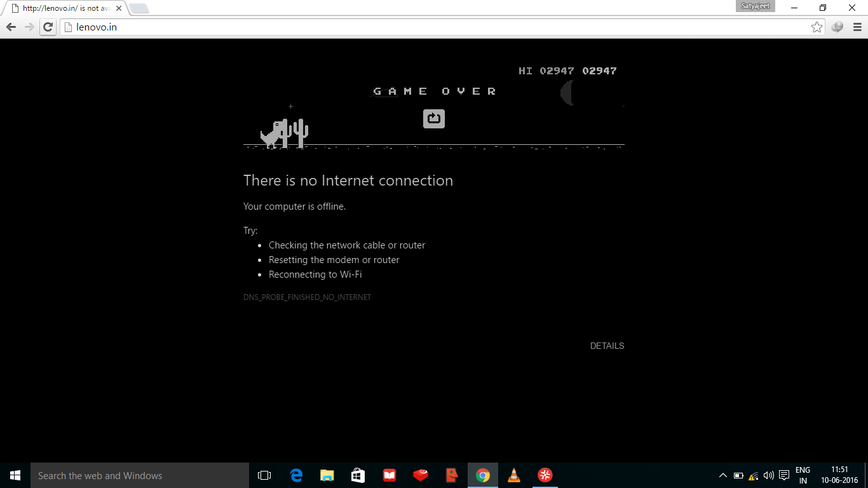Expand the DETAILS section of the error
The width and height of the screenshot is (868, 488).
click(607, 346)
